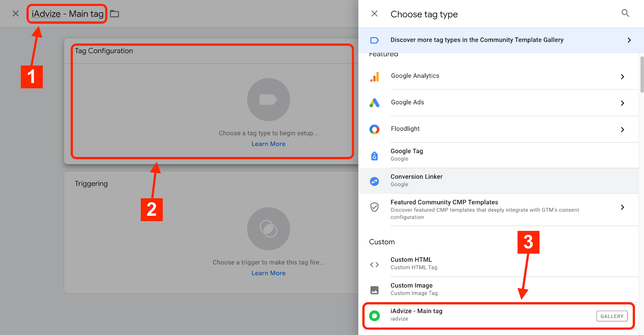Viewport: 644px width, 335px height.
Task: Choose the Custom HTML tag type
Action: tap(411, 260)
